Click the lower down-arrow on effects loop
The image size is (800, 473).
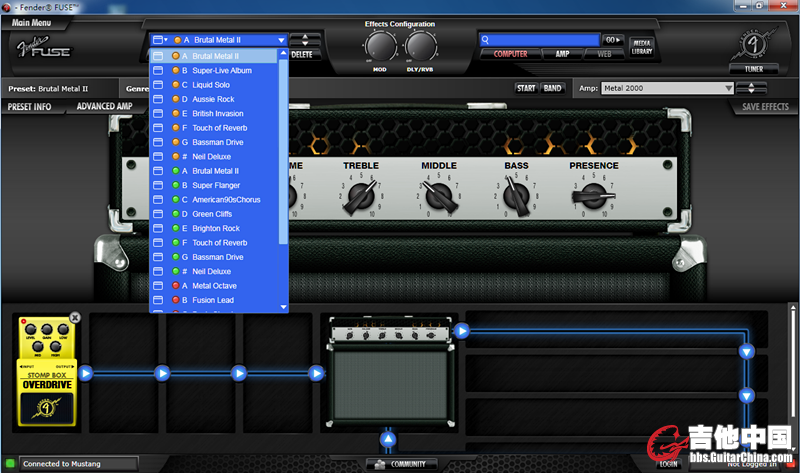pos(746,395)
